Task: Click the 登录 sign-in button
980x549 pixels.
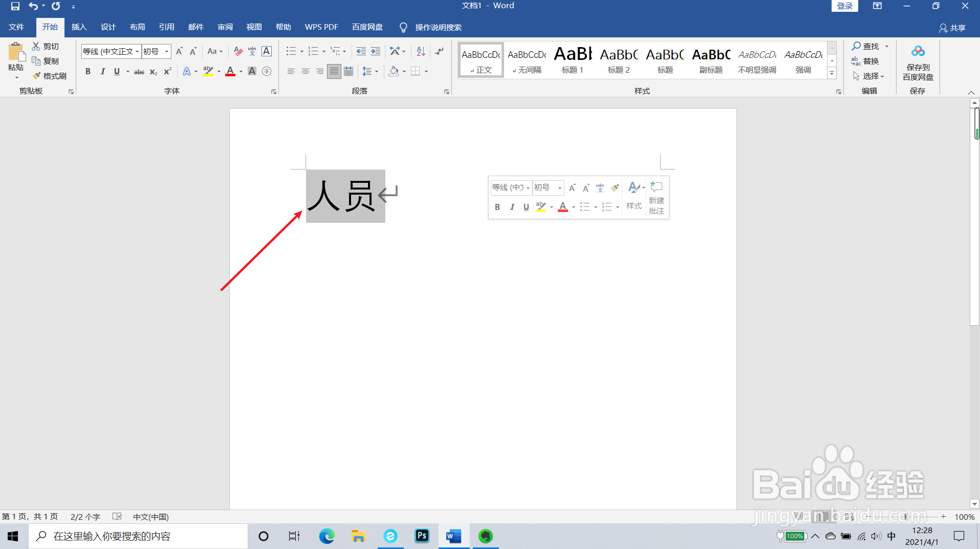Action: pos(844,6)
